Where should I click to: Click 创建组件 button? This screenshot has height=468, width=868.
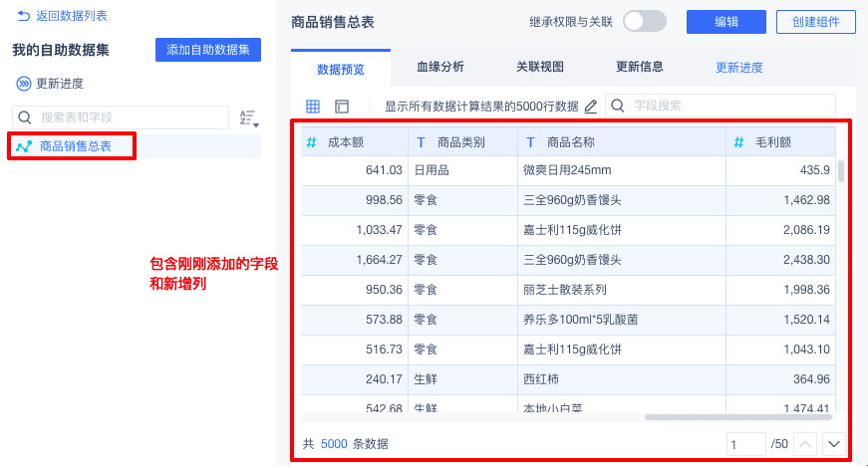pyautogui.click(x=816, y=22)
